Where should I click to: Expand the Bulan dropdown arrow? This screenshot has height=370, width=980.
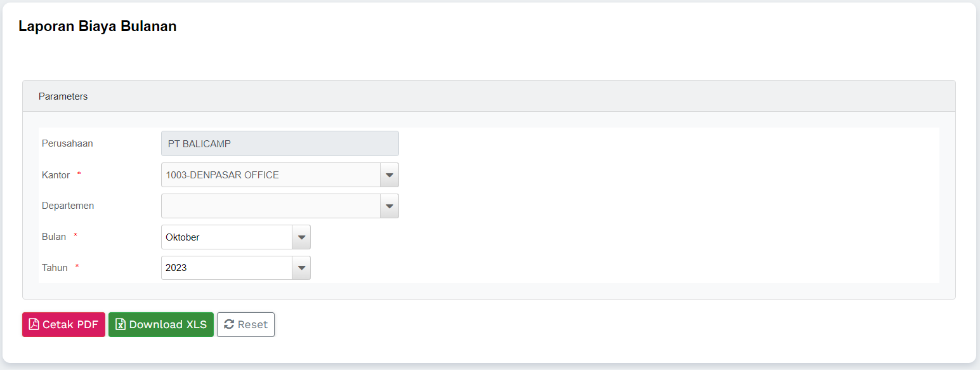pos(301,237)
